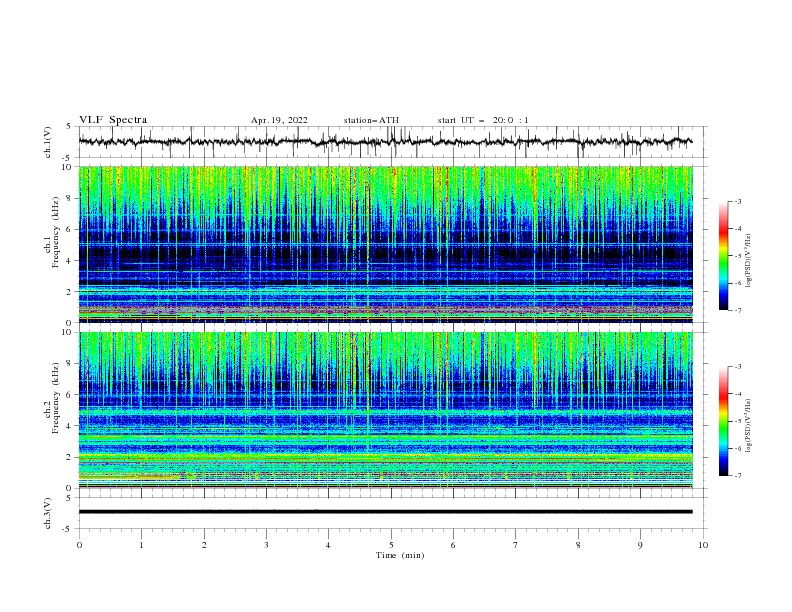Image resolution: width=792 pixels, height=612 pixels.
Task: Click the ch.1 spectrogram panel
Action: pyautogui.click(x=386, y=244)
